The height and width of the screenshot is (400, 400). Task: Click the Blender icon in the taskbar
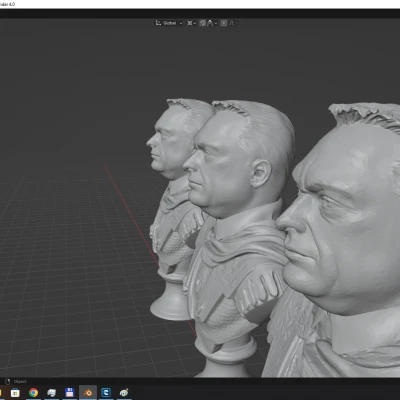point(88,393)
